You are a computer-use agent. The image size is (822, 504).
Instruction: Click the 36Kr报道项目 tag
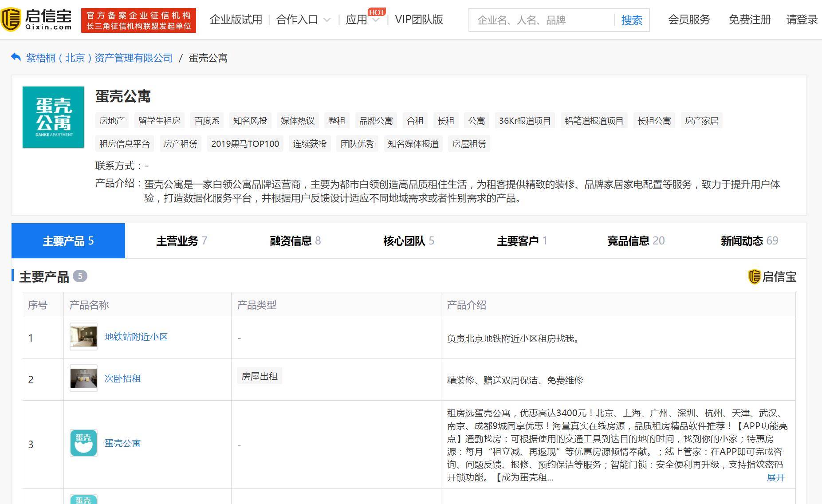(525, 121)
